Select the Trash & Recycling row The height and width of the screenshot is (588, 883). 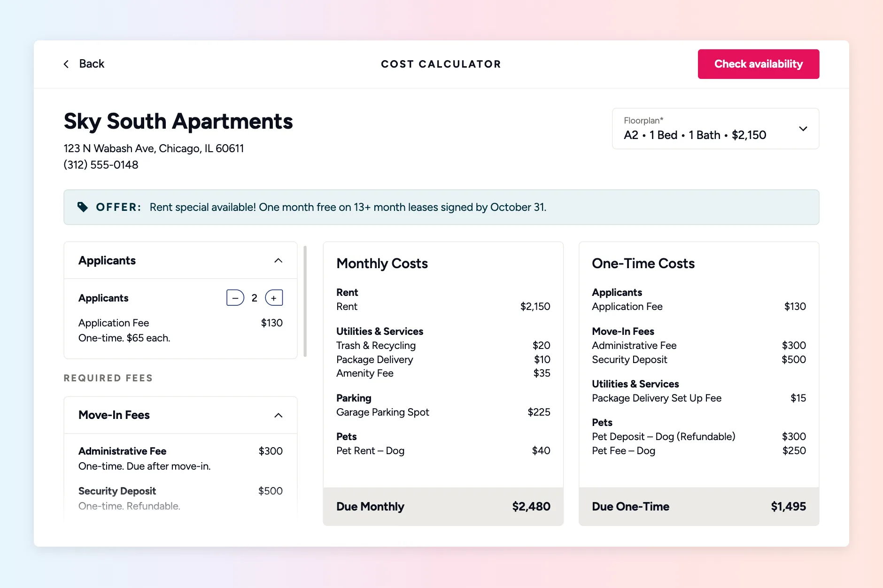pos(443,346)
